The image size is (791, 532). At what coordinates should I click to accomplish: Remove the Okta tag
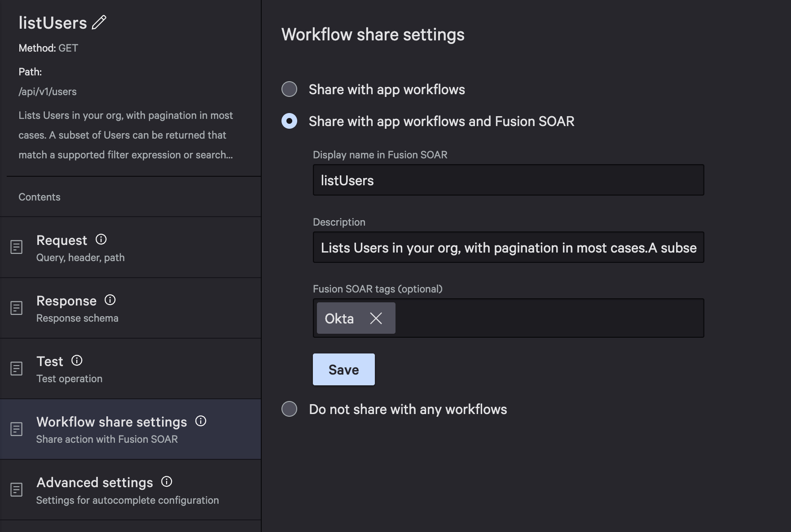tap(376, 318)
